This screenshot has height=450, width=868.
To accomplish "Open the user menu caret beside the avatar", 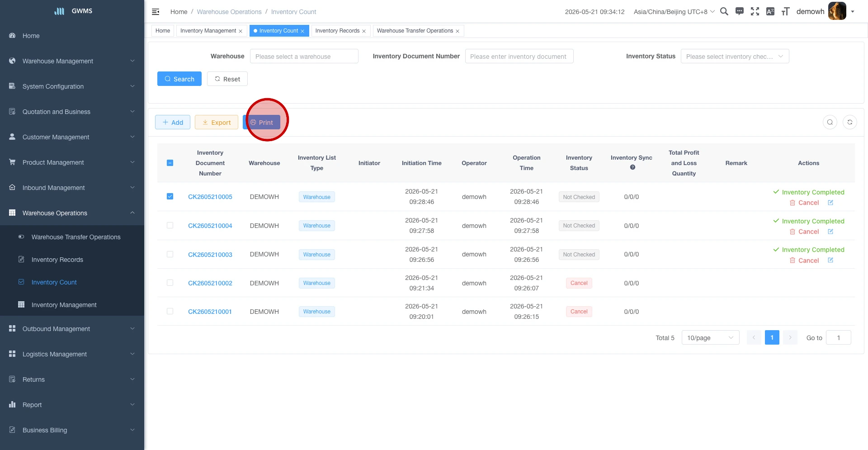I will click(x=853, y=12).
